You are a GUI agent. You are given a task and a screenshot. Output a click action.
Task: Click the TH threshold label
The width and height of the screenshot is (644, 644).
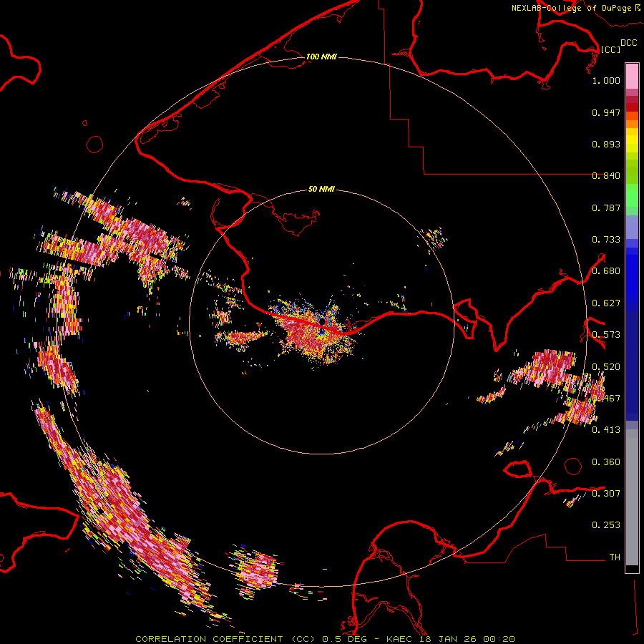click(x=615, y=557)
